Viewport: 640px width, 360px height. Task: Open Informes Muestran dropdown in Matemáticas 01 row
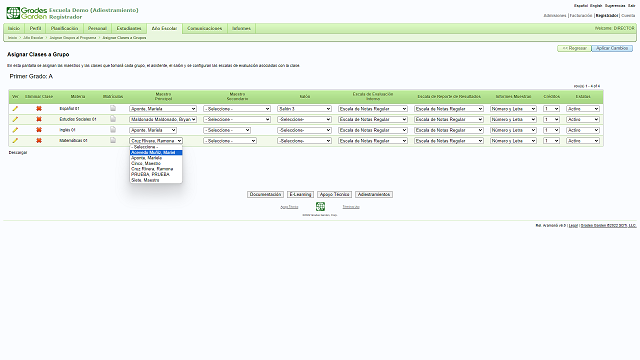pyautogui.click(x=513, y=141)
